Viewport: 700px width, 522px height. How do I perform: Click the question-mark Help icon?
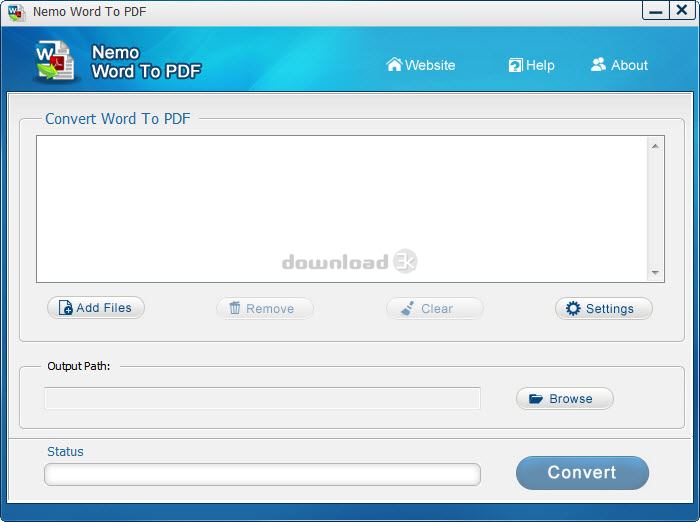coord(515,65)
